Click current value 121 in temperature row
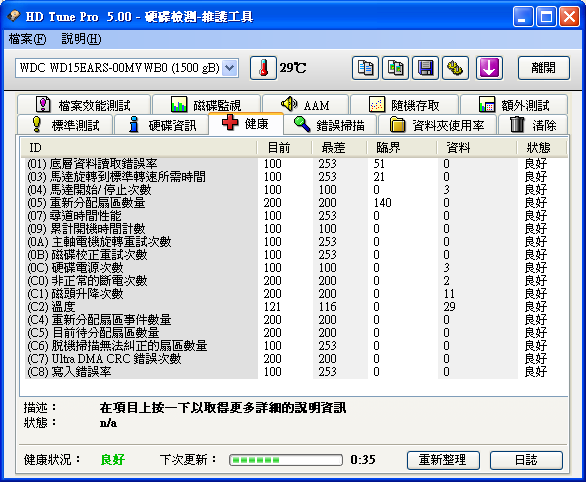 point(272,307)
